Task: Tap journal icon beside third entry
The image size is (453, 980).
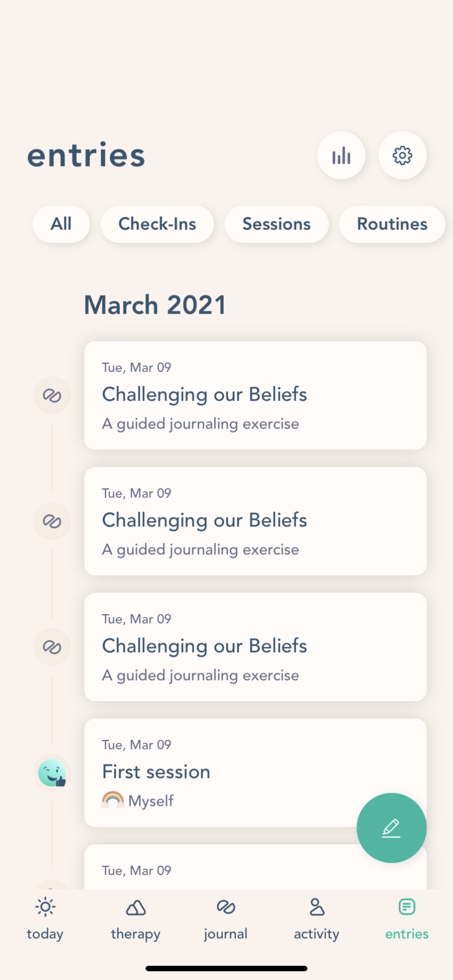Action: click(x=52, y=647)
